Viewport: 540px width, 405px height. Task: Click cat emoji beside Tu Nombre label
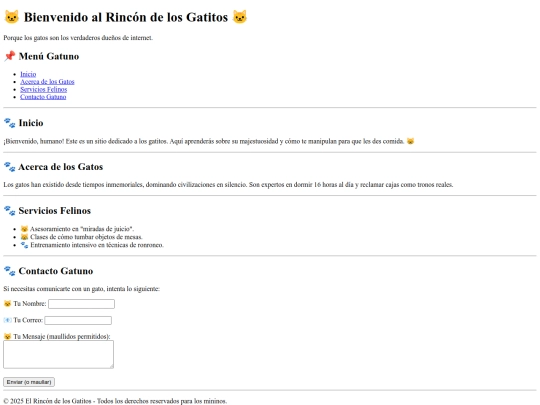7,304
